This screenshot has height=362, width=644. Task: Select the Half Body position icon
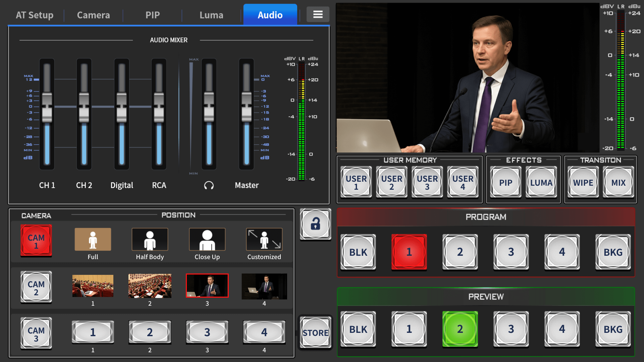pyautogui.click(x=150, y=239)
